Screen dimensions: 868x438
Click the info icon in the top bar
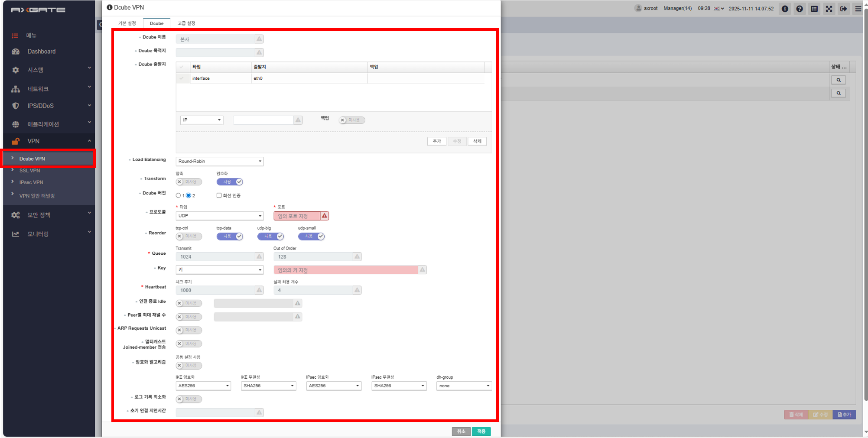click(x=785, y=9)
